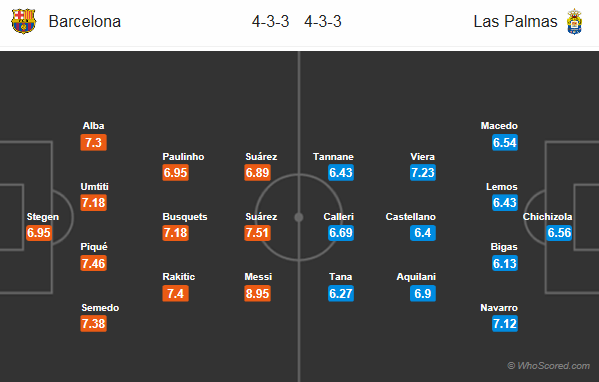Click the Barcelona club crest icon

pos(24,21)
